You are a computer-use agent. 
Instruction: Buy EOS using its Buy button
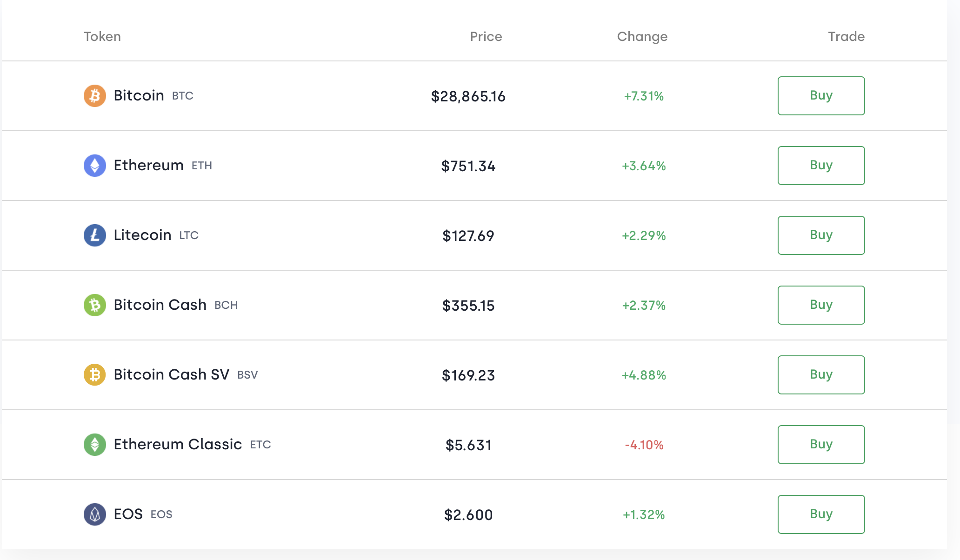821,514
